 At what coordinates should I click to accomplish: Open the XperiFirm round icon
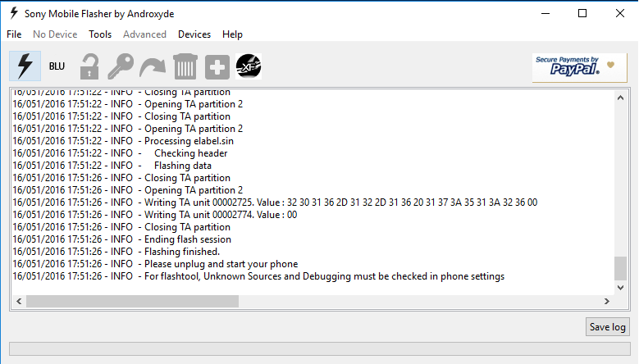click(x=249, y=66)
